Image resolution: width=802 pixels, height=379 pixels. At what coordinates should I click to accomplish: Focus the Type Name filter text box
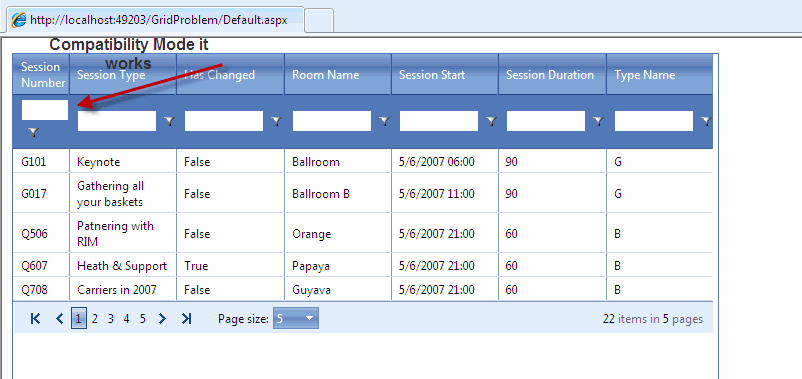pyautogui.click(x=654, y=121)
